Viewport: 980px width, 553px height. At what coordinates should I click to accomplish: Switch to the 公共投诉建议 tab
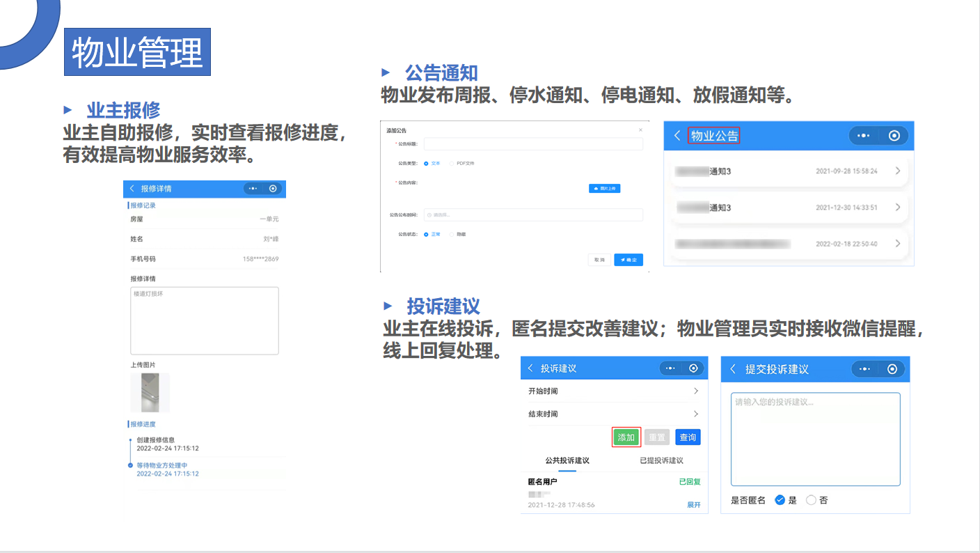pos(567,460)
